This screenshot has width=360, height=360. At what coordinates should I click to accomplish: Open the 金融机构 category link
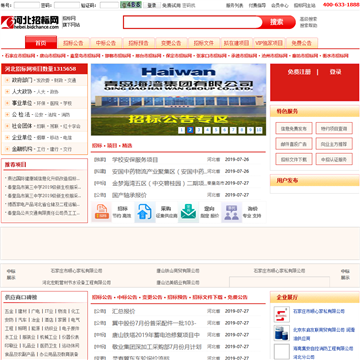[22, 149]
